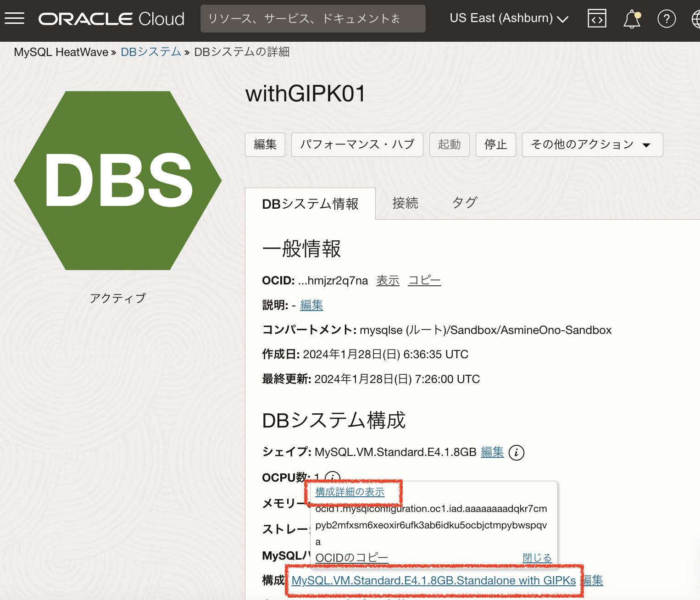Viewport: 700px width, 600px height.
Task: Expand the その他のアクション dropdown
Action: tap(592, 144)
